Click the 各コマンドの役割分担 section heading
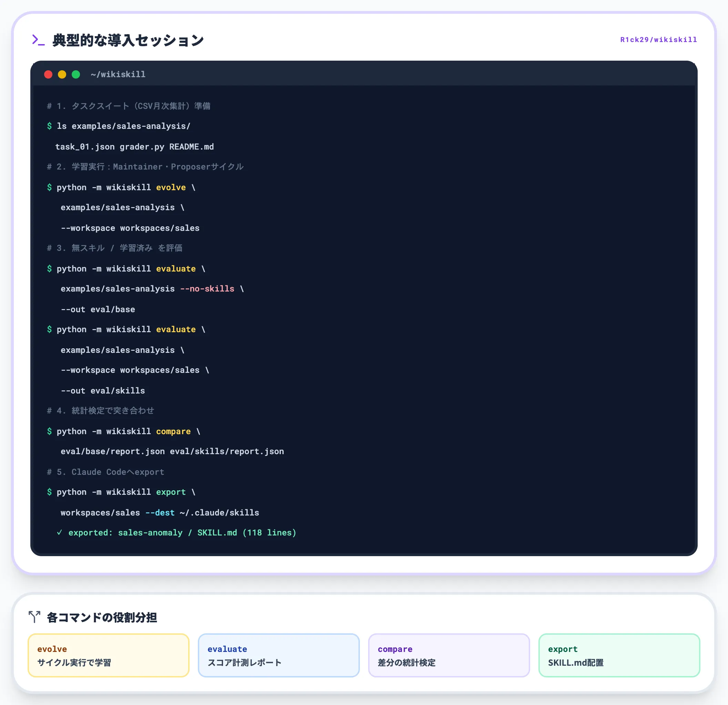Screen dimensions: 728x705 pos(102,617)
